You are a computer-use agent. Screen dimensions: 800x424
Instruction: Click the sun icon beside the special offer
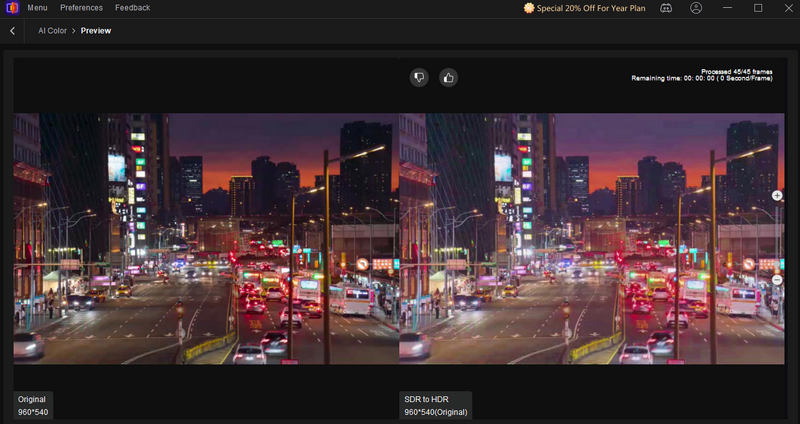[x=529, y=8]
